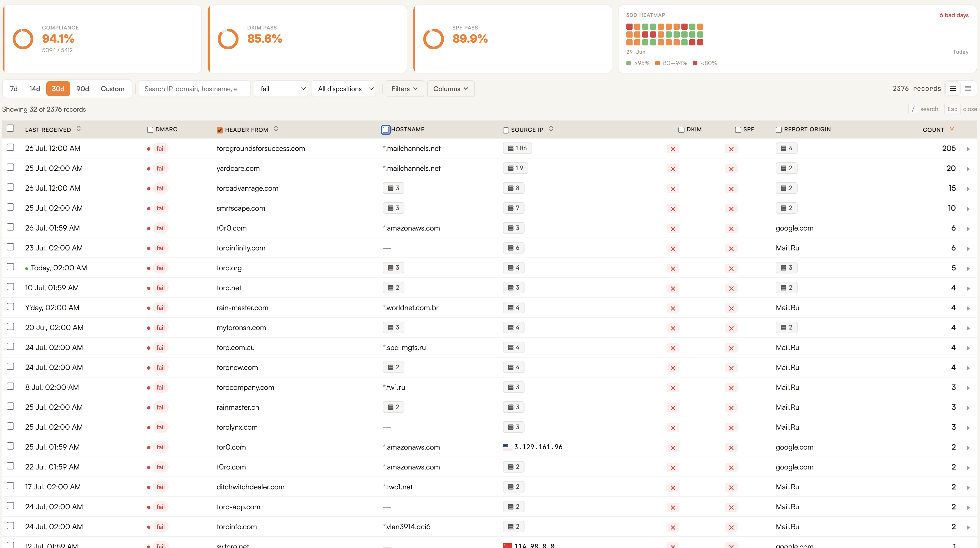Switch to comfortable row density view
980x548 pixels.
(x=953, y=89)
